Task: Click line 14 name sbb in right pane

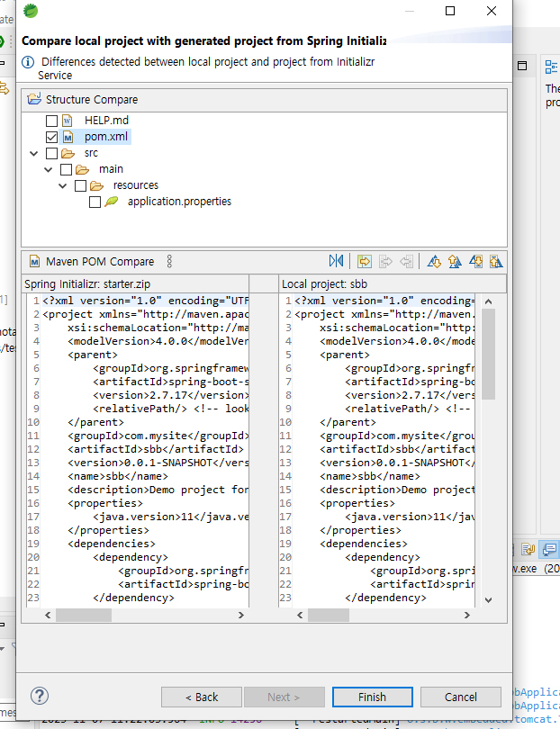Action: pyautogui.click(x=370, y=476)
